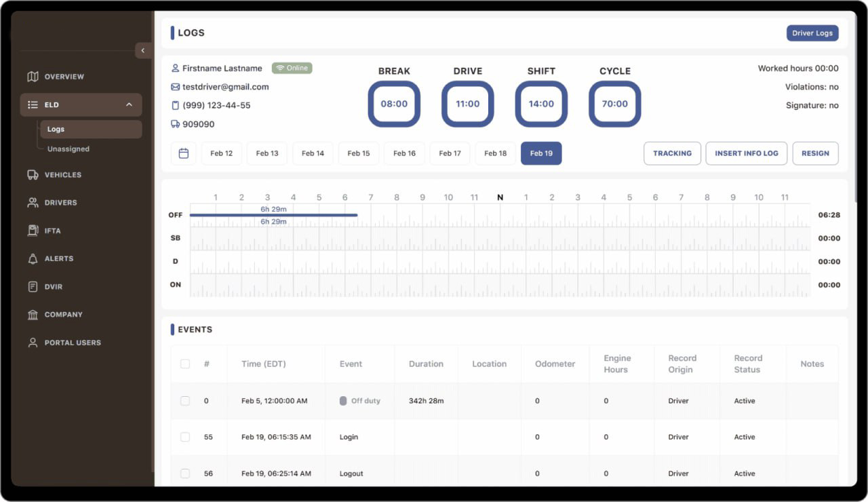Click the SHIFT 14:00 timer
The image size is (868, 502).
(541, 104)
